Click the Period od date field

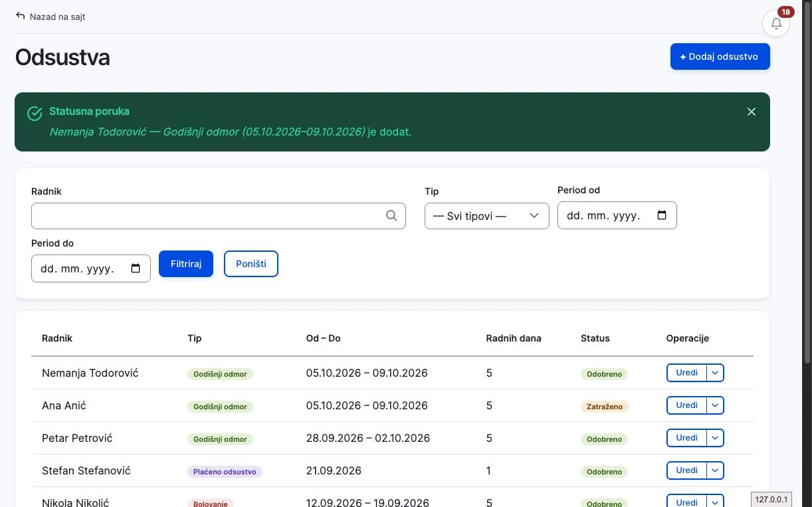click(x=617, y=215)
